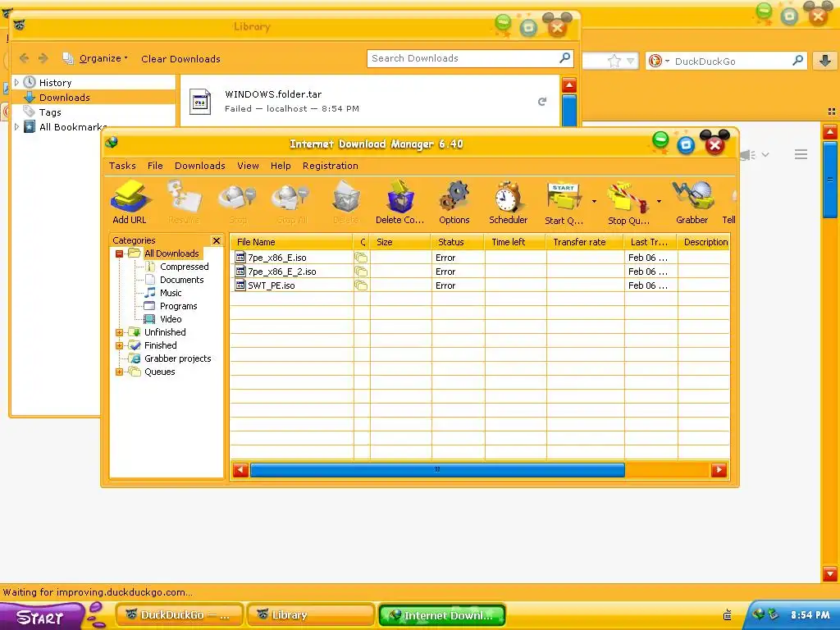Sort by File Name column header
Screen dimensions: 840x630
coord(291,242)
